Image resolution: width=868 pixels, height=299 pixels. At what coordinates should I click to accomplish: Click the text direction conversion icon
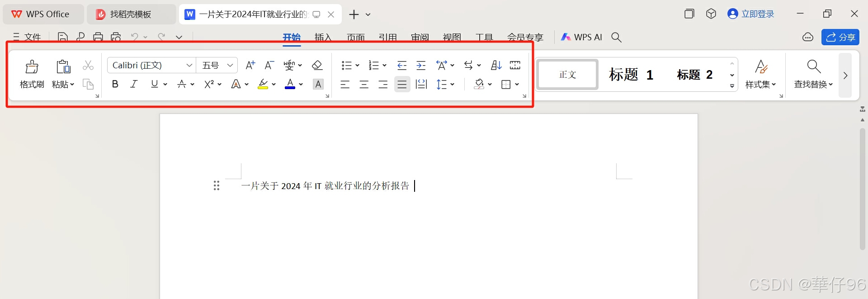pyautogui.click(x=469, y=66)
